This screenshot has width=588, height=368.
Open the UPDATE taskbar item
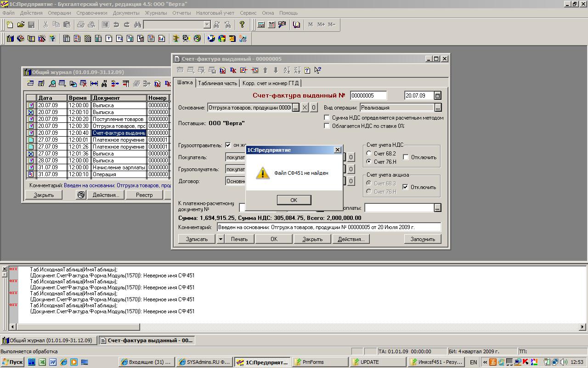pos(378,362)
